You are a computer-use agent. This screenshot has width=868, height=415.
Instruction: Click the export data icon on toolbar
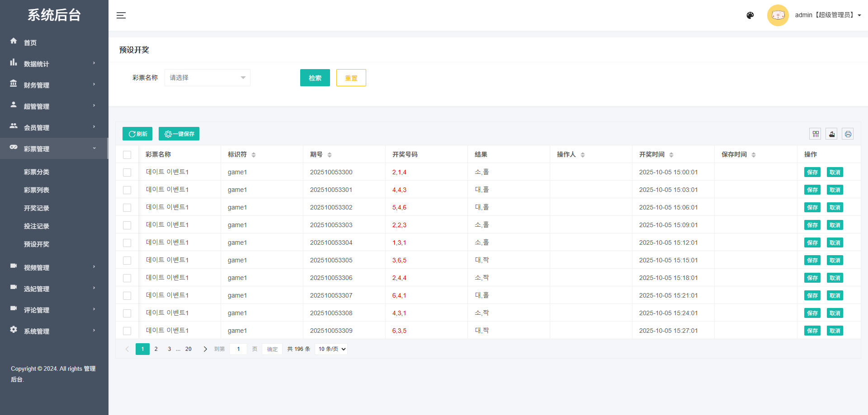point(831,134)
